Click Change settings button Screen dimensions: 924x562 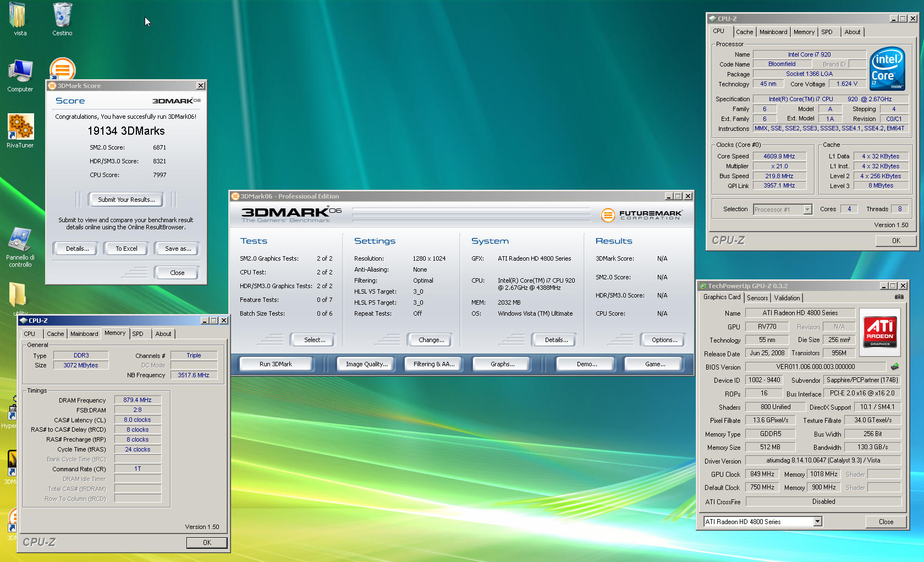point(431,340)
